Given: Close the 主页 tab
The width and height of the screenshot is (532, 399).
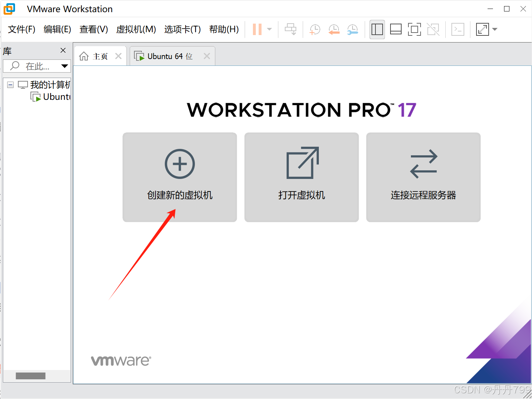Looking at the screenshot, I should click(119, 56).
